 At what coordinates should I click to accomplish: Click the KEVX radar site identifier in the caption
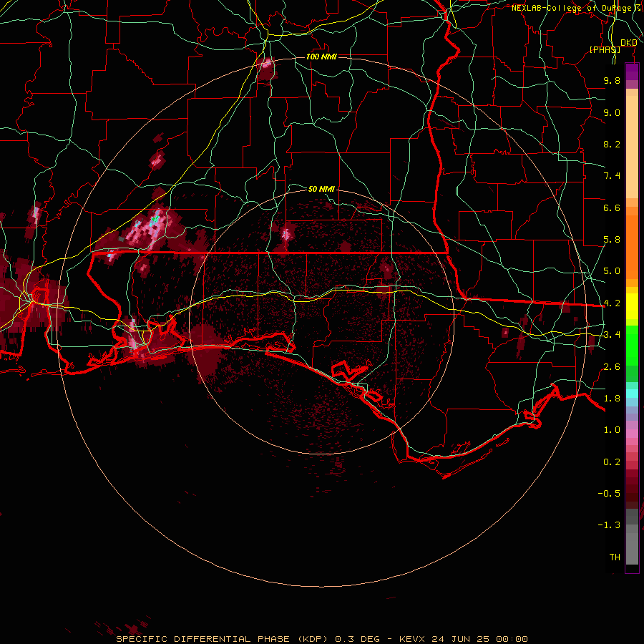(x=413, y=639)
